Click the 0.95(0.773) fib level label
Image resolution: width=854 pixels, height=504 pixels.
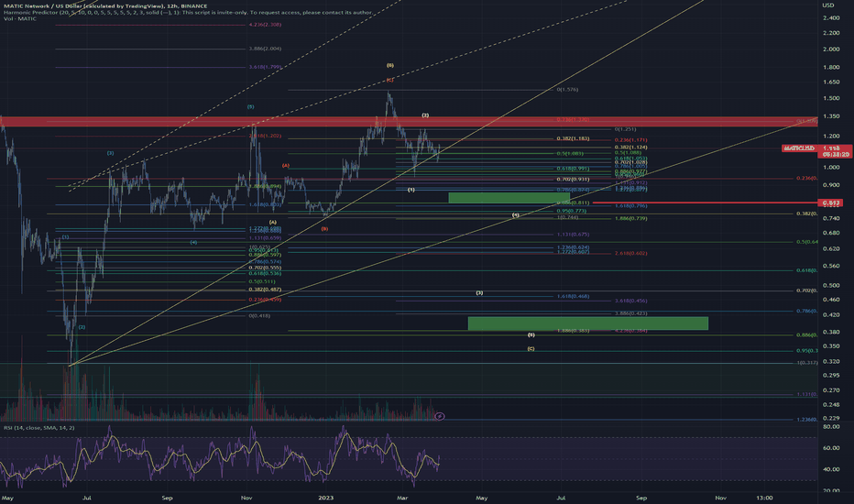(x=572, y=211)
